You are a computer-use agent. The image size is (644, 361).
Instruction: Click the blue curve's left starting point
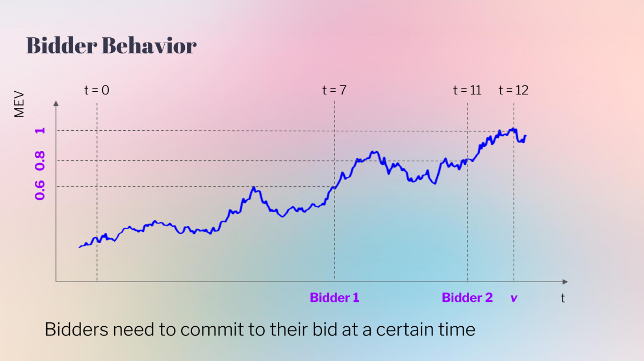pyautogui.click(x=79, y=247)
